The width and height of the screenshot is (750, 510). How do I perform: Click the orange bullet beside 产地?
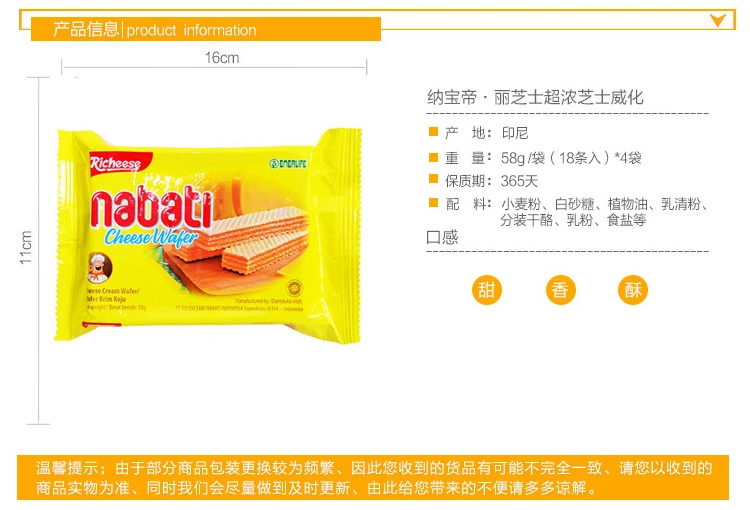tap(433, 132)
